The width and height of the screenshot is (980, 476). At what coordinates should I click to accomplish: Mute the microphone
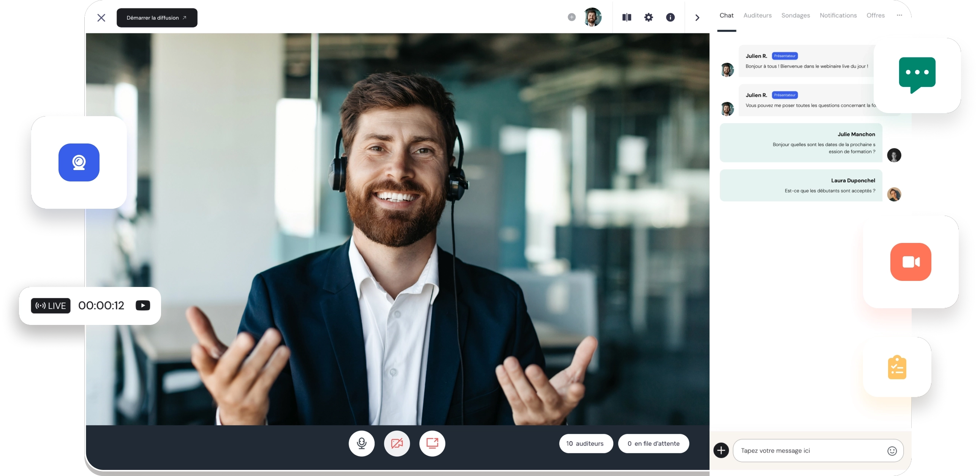[361, 443]
